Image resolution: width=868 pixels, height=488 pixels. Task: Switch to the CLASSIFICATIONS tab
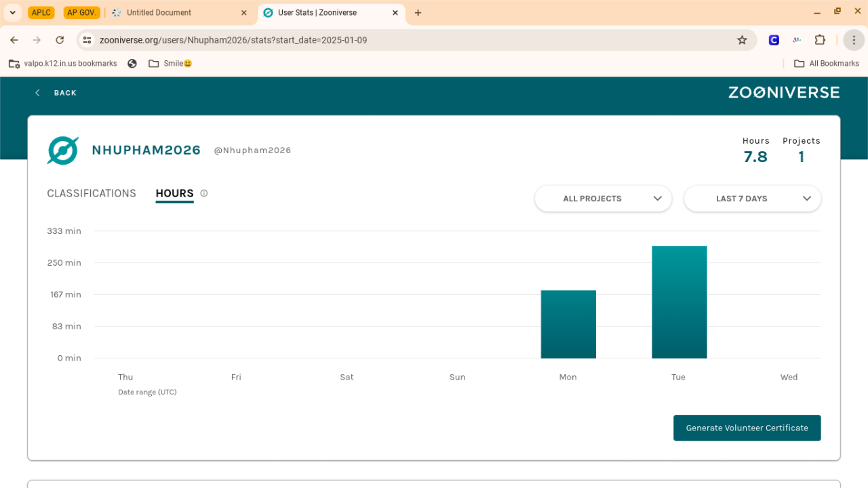pyautogui.click(x=92, y=194)
